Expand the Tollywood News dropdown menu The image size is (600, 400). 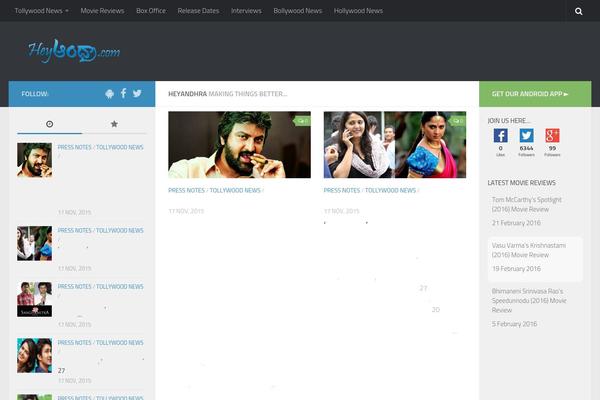tap(41, 11)
